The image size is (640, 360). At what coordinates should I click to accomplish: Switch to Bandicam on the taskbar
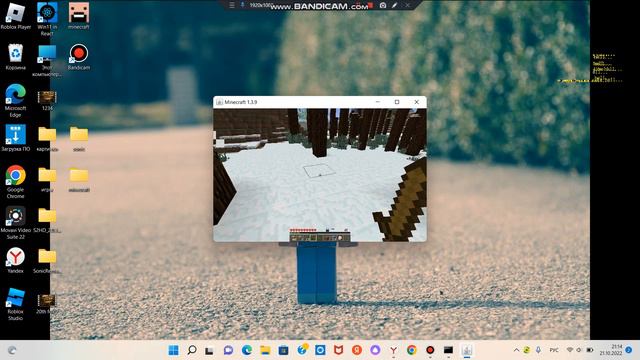tap(430, 350)
